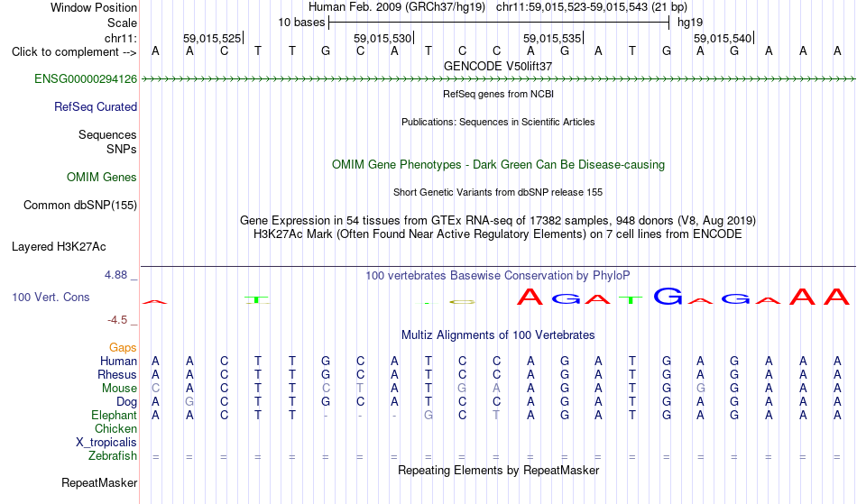Viewport: 857px width, 504px height.
Task: Click the 59,015,540 position marker
Action: pos(723,38)
